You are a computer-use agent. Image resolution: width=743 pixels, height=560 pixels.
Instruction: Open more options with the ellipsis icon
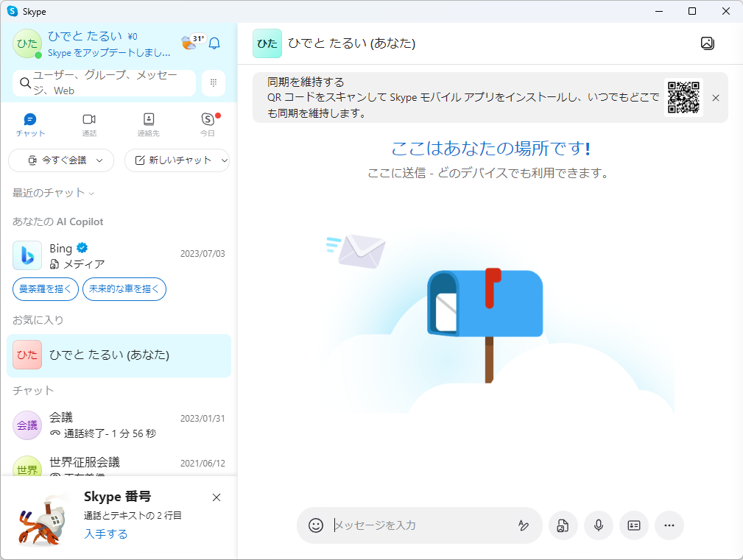pos(669,525)
